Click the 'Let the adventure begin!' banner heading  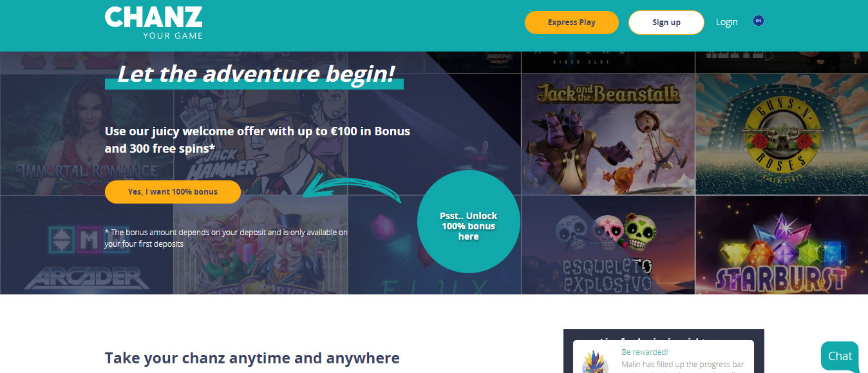(x=256, y=75)
